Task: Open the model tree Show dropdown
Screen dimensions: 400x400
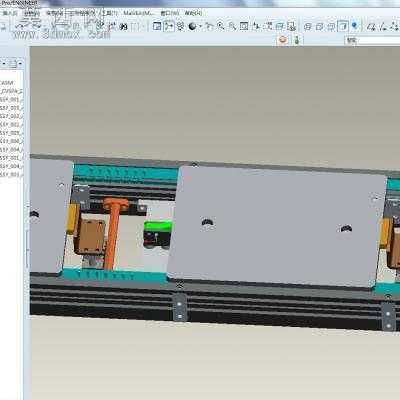Action: (x=4, y=63)
